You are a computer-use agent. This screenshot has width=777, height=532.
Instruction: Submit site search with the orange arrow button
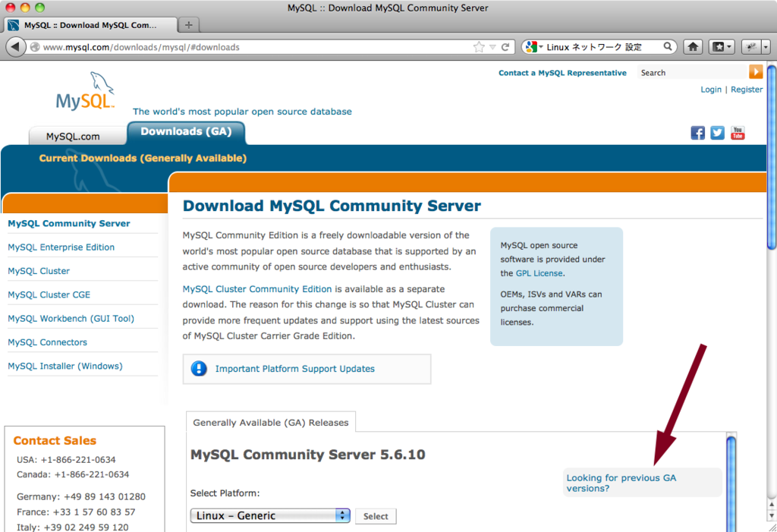(756, 72)
